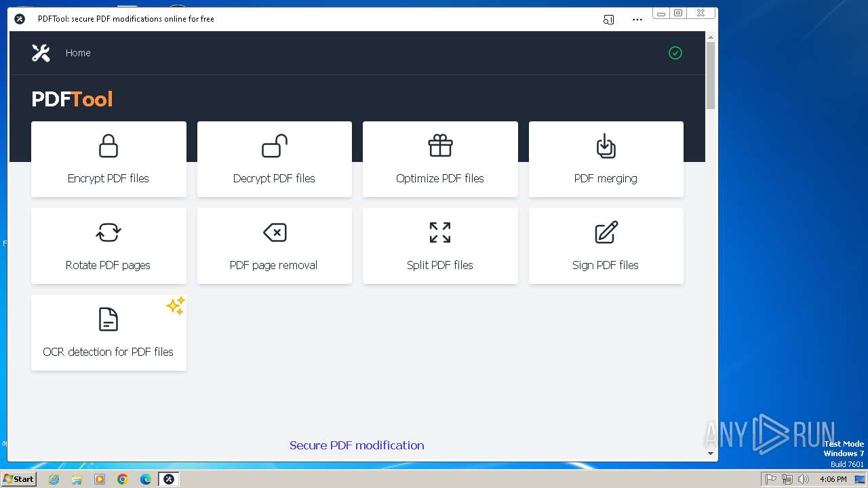Click the wrench and screwdriver logo icon

pos(41,53)
